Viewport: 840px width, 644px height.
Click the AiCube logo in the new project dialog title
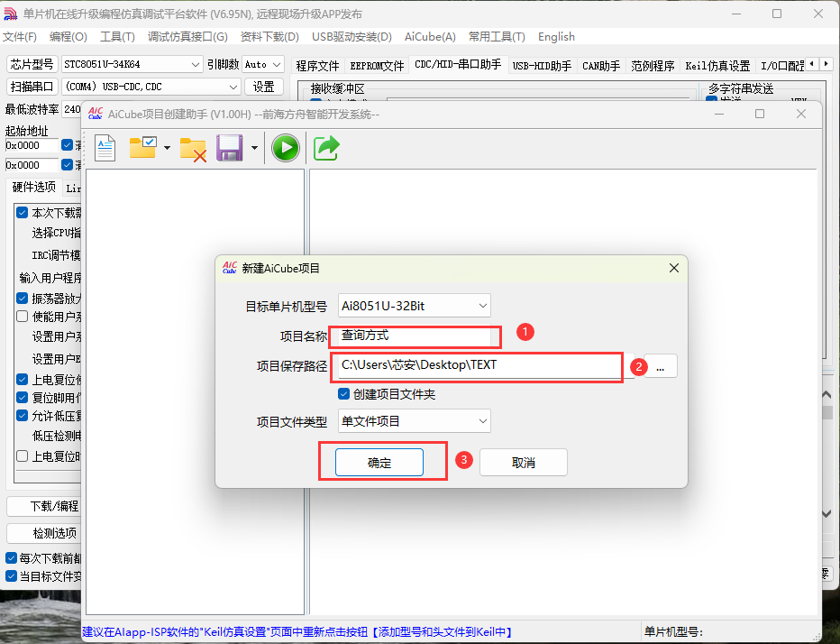click(x=230, y=268)
